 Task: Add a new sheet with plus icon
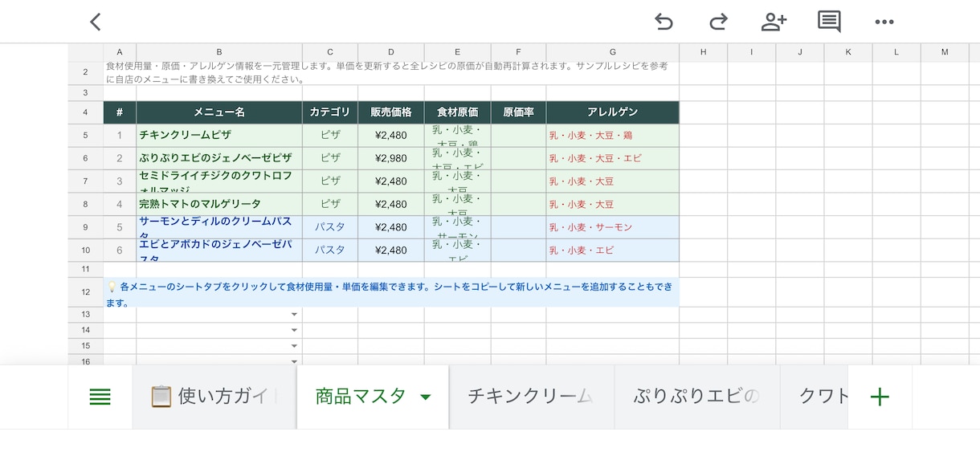880,397
